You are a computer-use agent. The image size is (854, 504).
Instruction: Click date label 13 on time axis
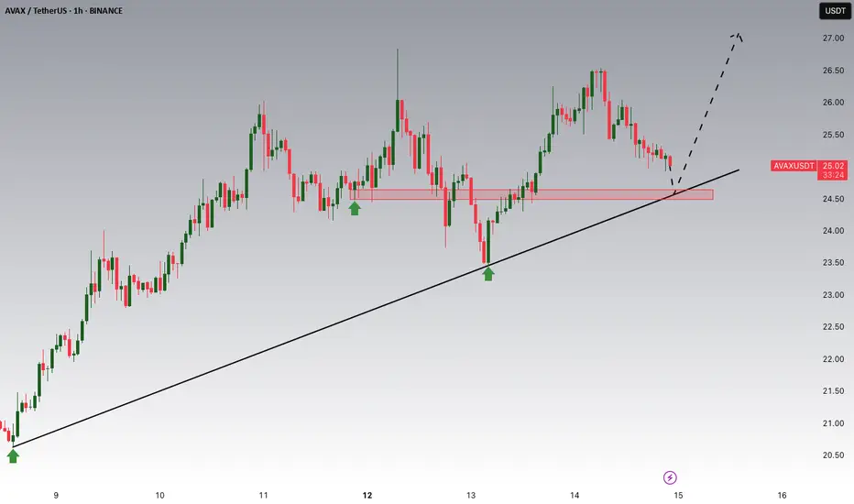(x=471, y=495)
